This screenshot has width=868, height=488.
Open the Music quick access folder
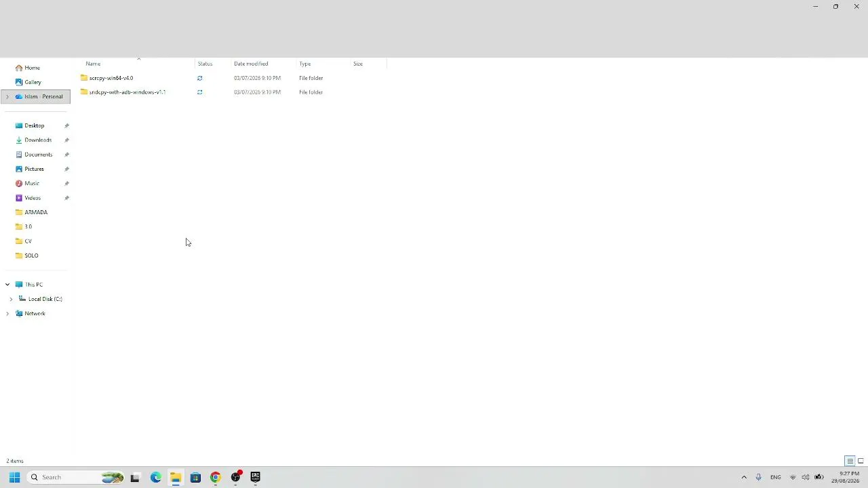[x=32, y=184]
